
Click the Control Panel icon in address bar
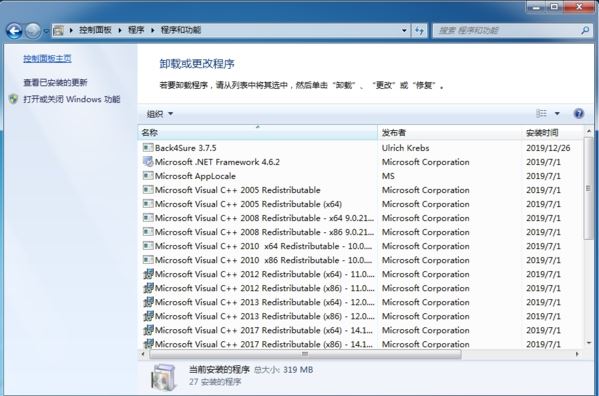pyautogui.click(x=58, y=30)
